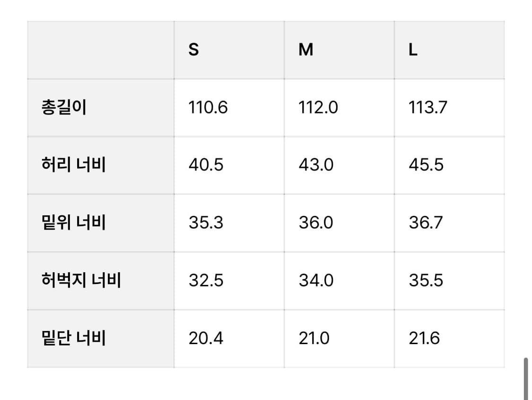
Task: Select the 허벅지 너비 row label
Action: point(81,280)
